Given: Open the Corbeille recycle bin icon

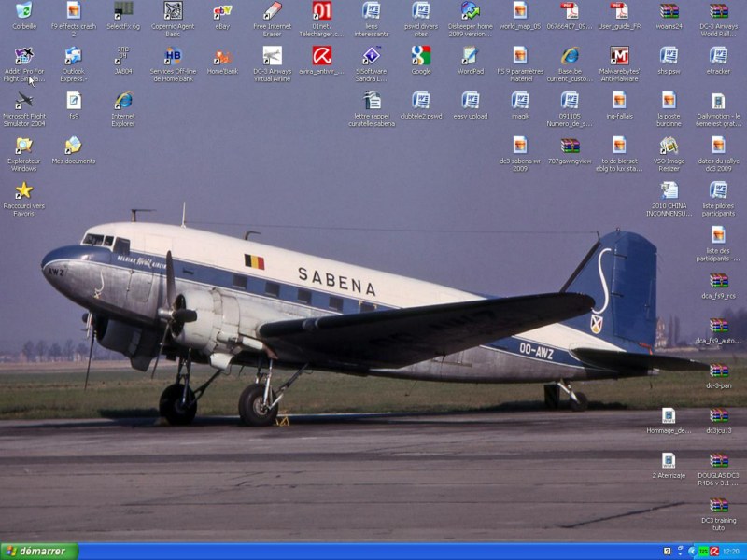Looking at the screenshot, I should click(24, 10).
